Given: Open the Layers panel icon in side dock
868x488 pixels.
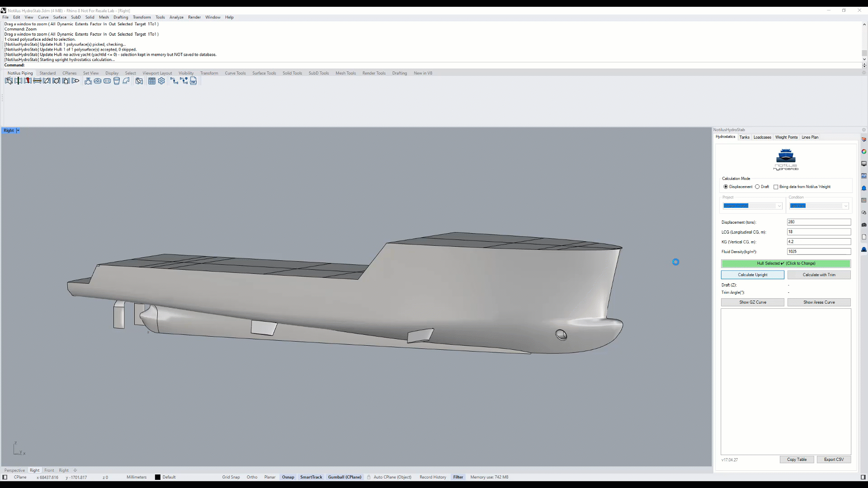Looking at the screenshot, I should pos(863,140).
